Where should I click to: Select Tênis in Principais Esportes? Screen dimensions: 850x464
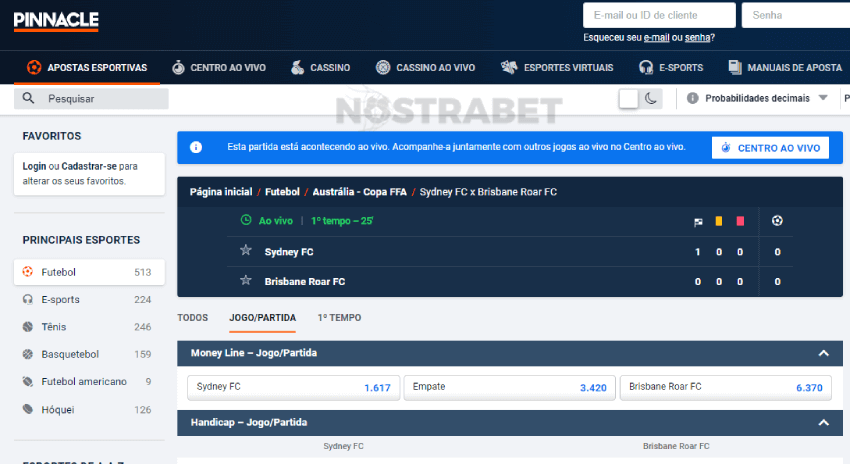89,327
